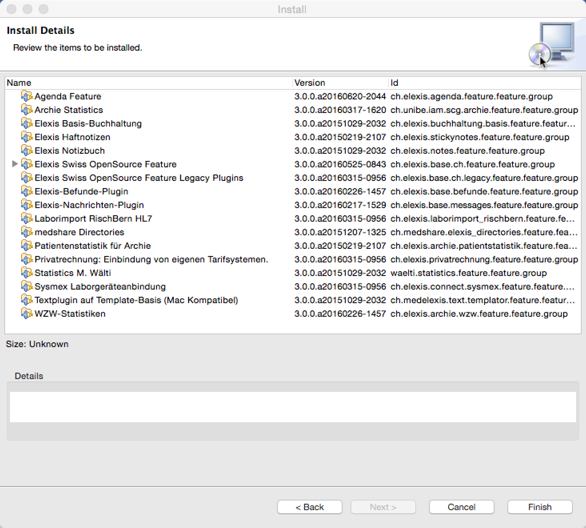Click the Elexis Swiss OpenSource Feature icon

pyautogui.click(x=27, y=164)
